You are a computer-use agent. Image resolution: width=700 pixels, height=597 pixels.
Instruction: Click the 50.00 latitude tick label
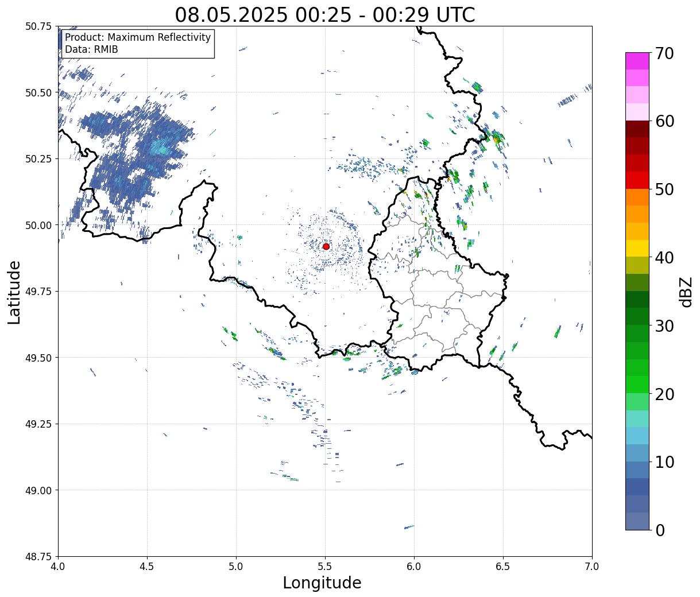point(38,225)
